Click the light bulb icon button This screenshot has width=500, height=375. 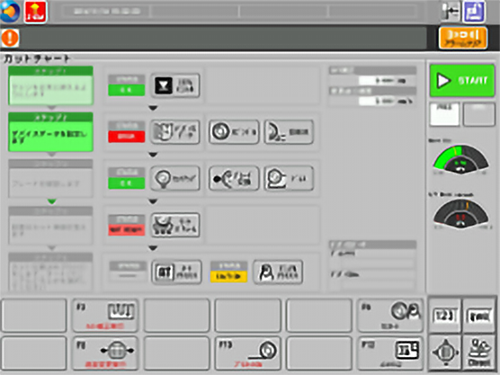pos(175,179)
